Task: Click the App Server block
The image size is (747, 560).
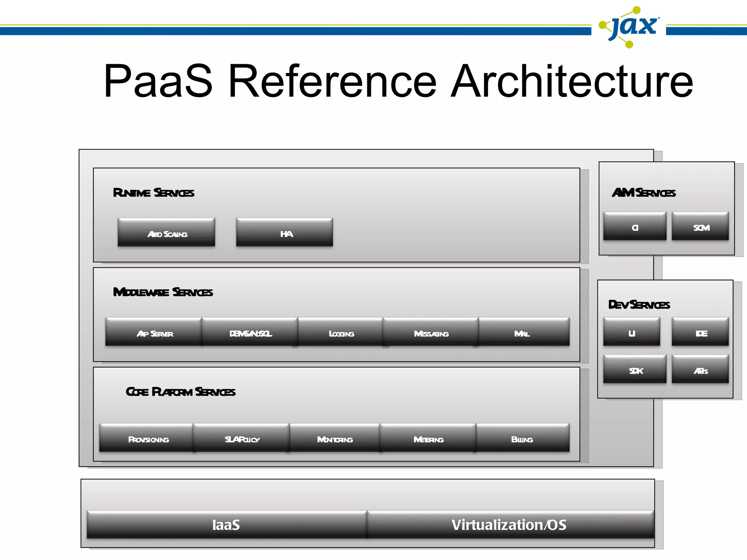Action: (154, 332)
